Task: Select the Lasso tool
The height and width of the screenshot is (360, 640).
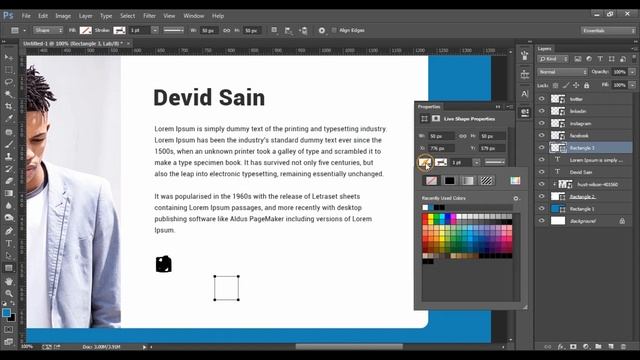Action: click(x=9, y=82)
